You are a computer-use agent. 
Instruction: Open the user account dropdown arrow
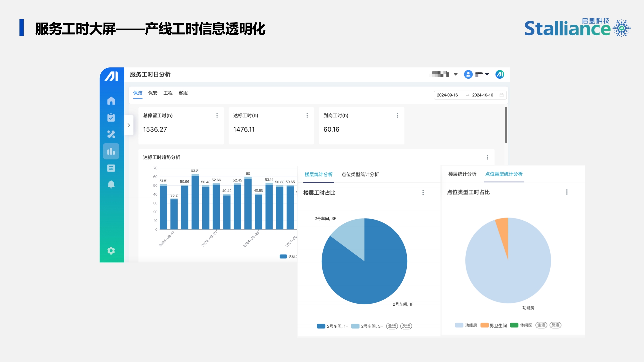point(487,74)
